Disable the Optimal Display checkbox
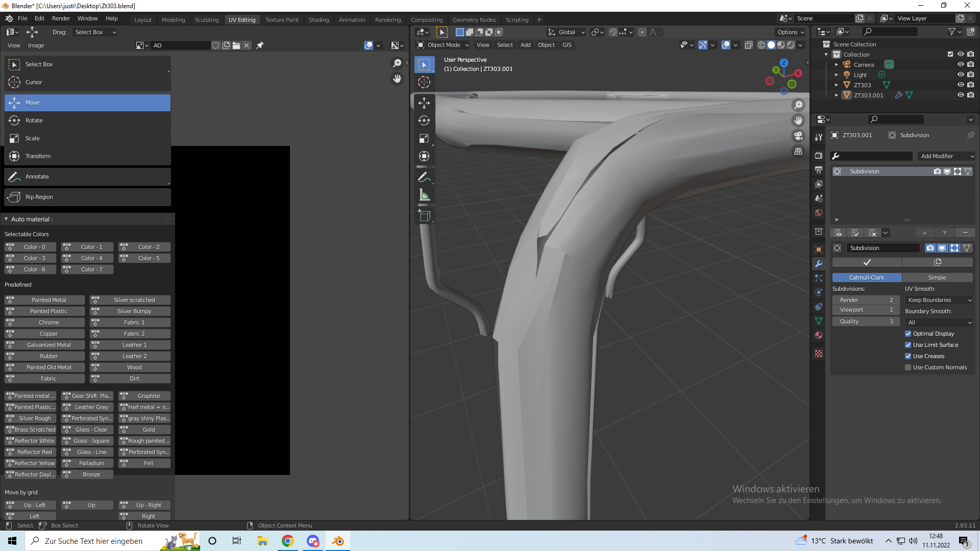This screenshot has height=551, width=980. 908,334
